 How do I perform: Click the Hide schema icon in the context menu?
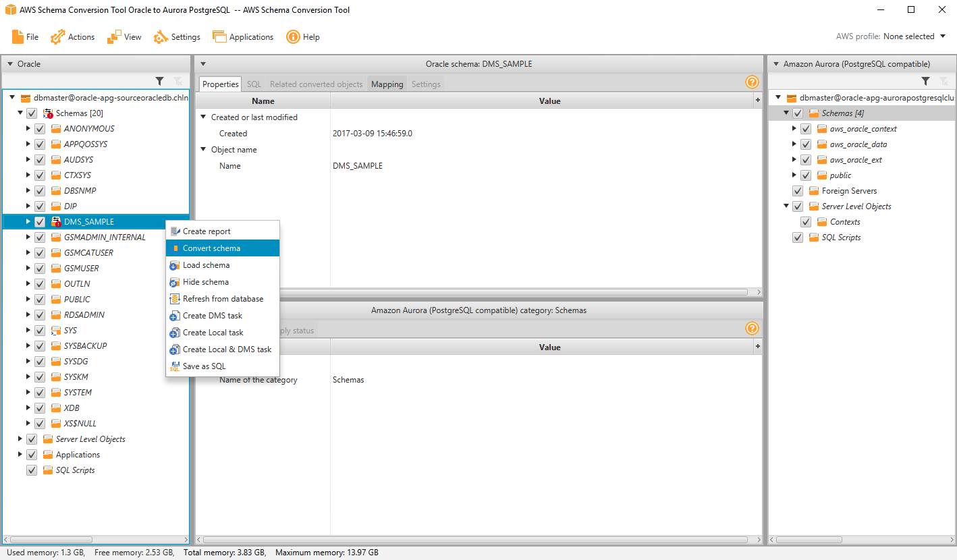174,282
